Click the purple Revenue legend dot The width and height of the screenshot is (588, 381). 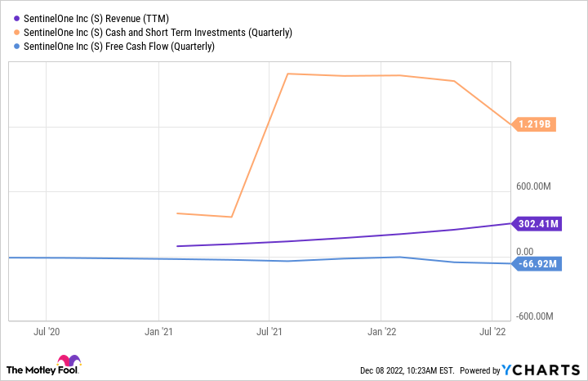coord(16,18)
